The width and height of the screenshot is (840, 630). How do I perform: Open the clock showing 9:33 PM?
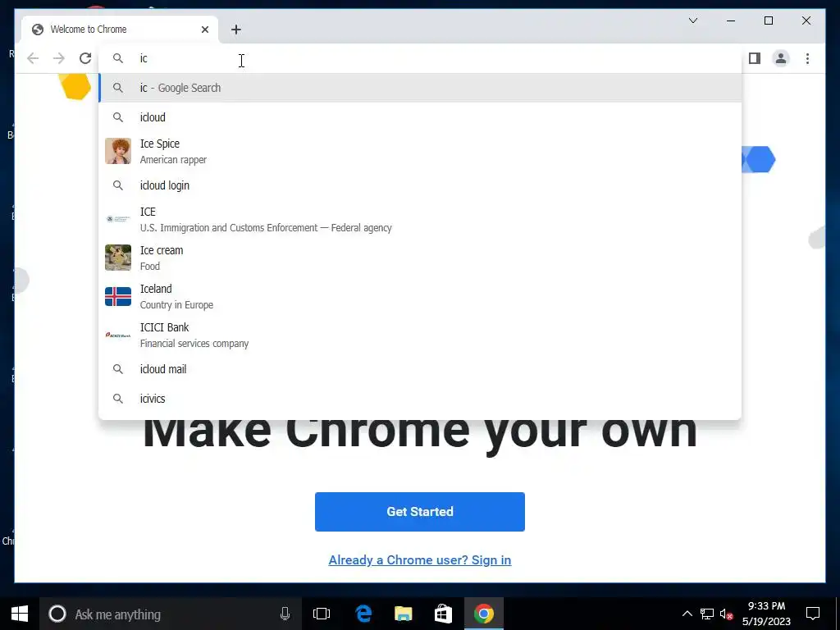click(x=767, y=614)
